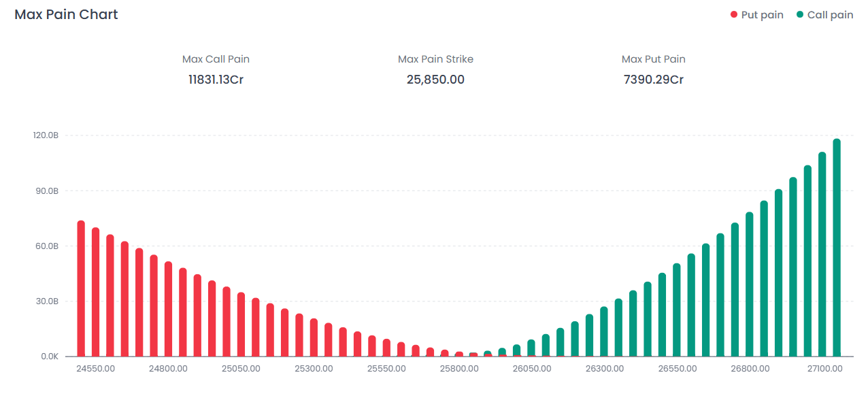Click the Max Call Pain value 11831.13Cr
The height and width of the screenshot is (394, 868).
click(216, 80)
